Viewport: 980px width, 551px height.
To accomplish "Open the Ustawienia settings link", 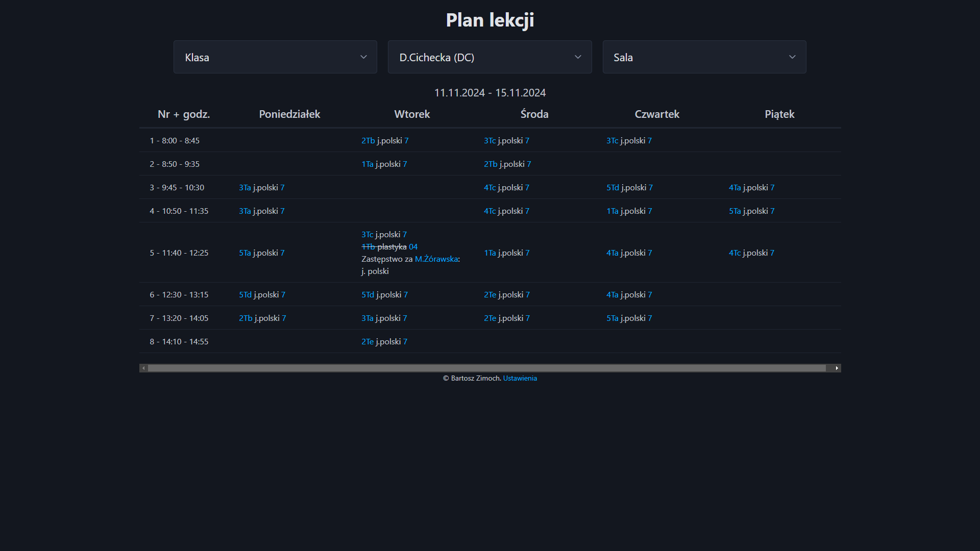I will [520, 378].
